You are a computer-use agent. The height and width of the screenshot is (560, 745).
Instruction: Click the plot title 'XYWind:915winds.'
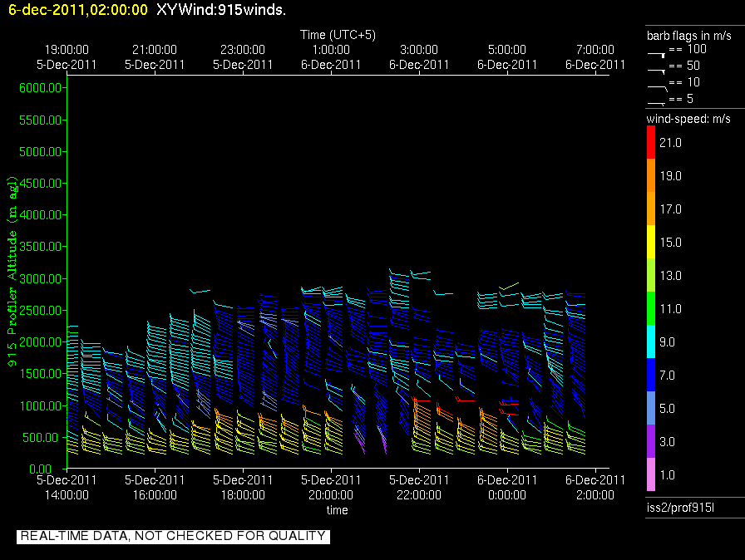point(221,9)
